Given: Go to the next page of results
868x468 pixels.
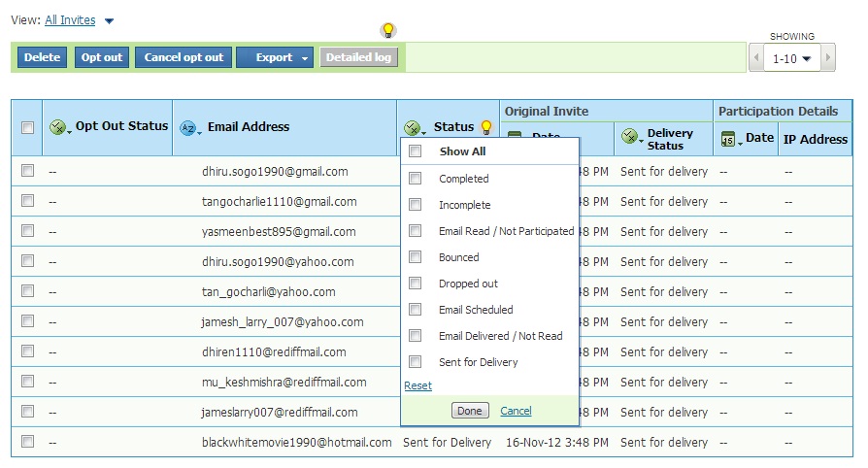Looking at the screenshot, I should 827,58.
